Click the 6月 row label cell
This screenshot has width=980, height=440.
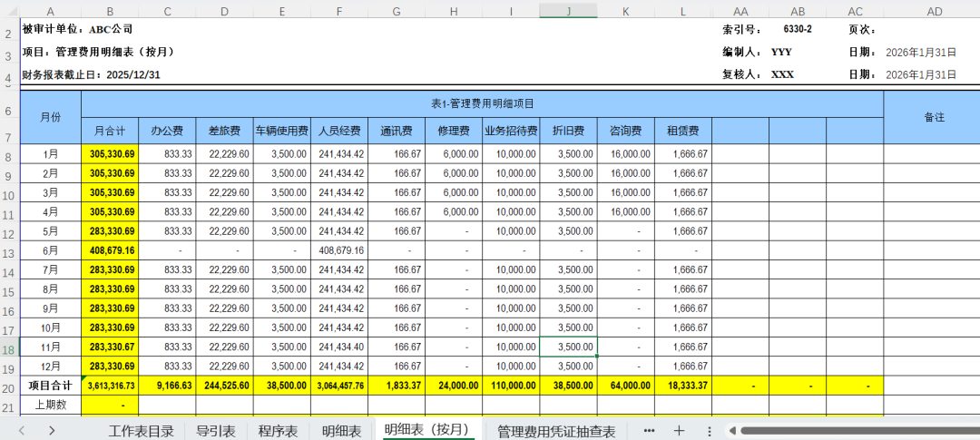(x=51, y=250)
